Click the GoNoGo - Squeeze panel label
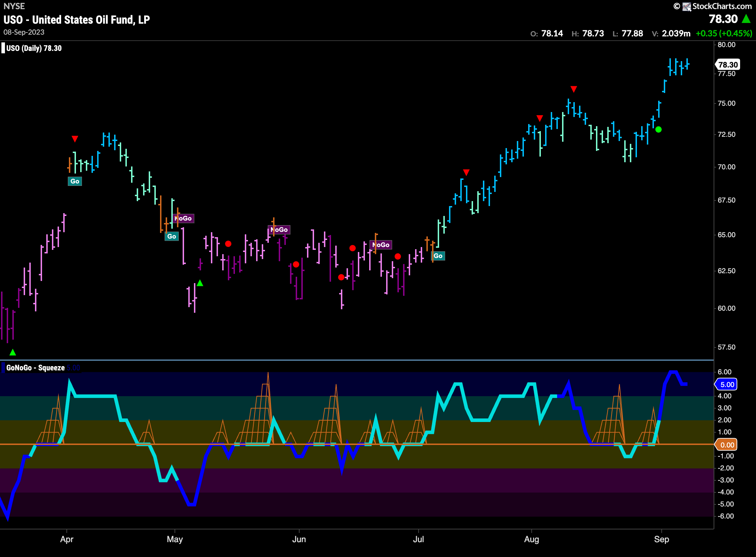 (x=35, y=368)
